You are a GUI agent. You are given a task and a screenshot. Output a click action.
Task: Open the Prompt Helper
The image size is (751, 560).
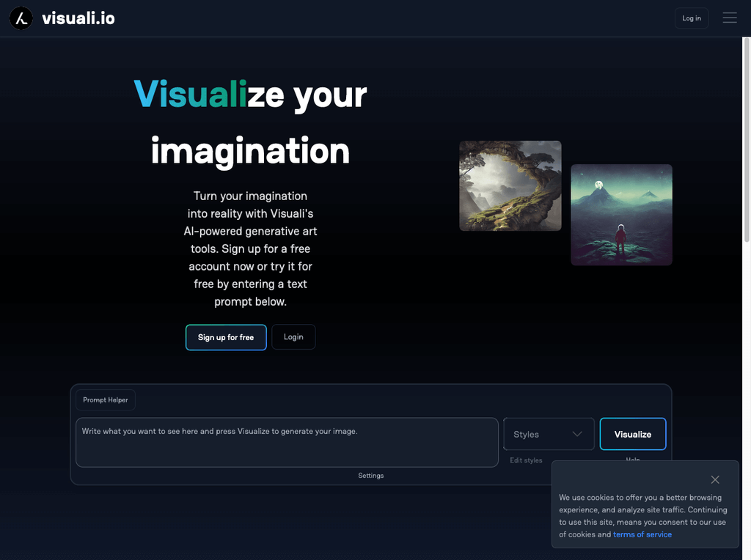pos(105,399)
